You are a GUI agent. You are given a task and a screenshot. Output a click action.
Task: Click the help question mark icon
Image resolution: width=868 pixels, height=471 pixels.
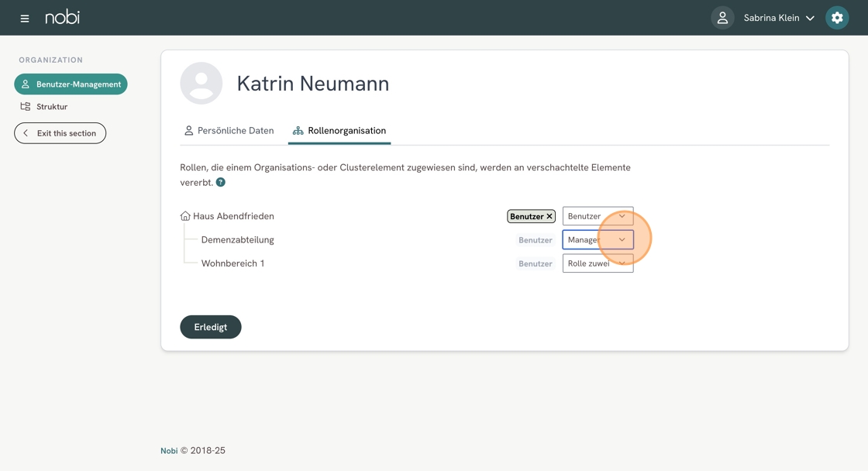click(221, 182)
